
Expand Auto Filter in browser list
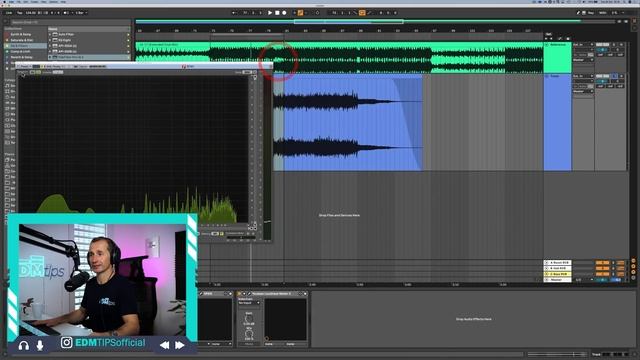click(x=50, y=34)
